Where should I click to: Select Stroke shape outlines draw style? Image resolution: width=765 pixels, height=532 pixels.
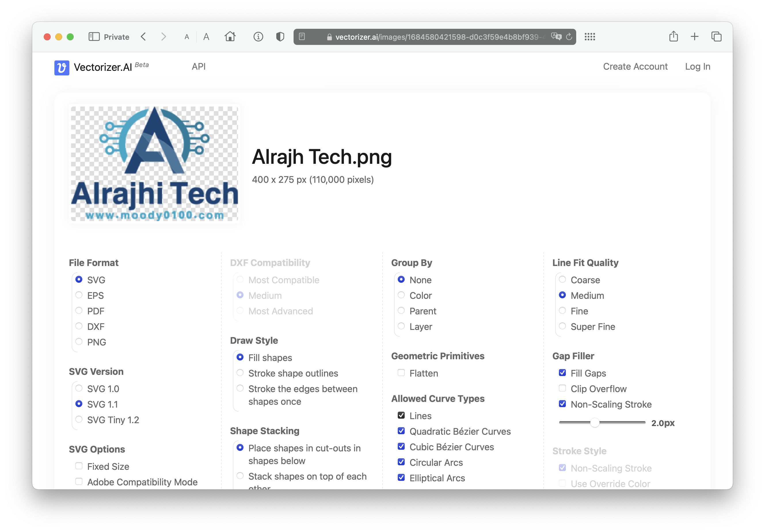pos(240,373)
